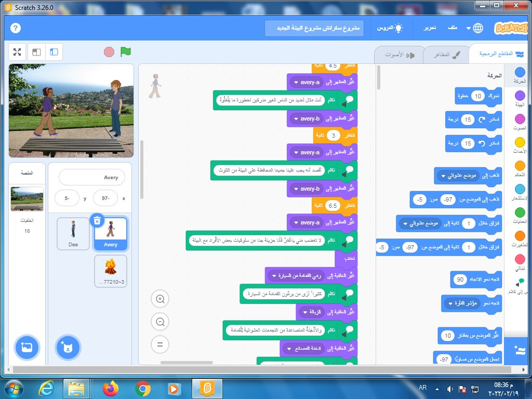Viewport: 532px width, 399px height.
Task: Open File Explorer from the taskbar
Action: point(76,389)
